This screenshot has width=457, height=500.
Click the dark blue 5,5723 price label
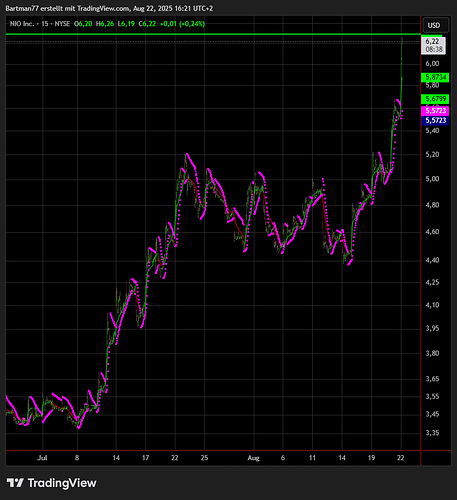point(435,120)
